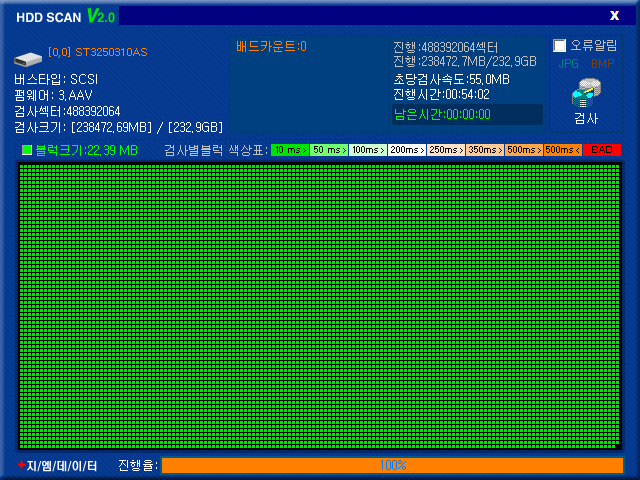This screenshot has width=640, height=480.
Task: Save the result as BMP
Action: pos(602,64)
